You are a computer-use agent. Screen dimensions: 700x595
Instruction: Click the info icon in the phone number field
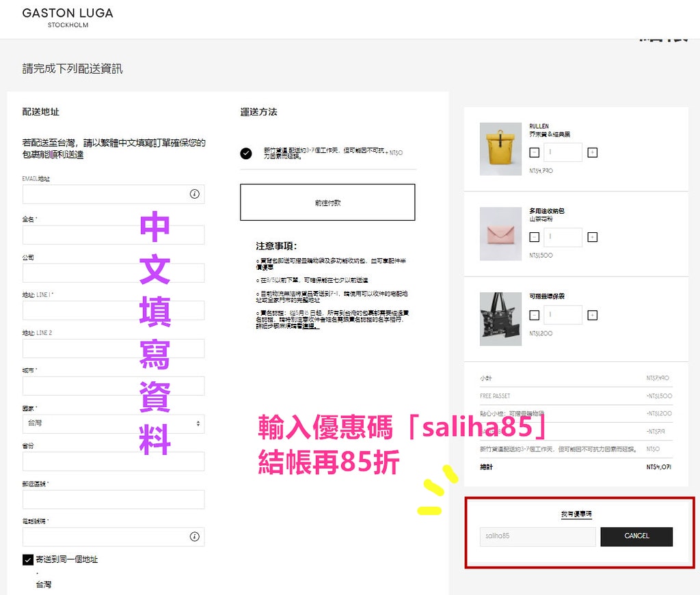point(195,536)
